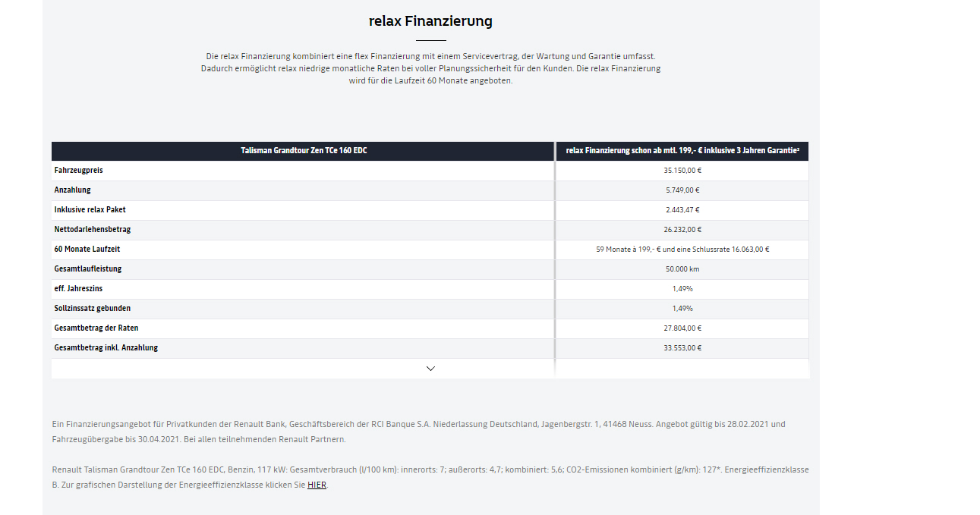Click the 5.749,00 € down payment value
Screen dimensions: 980x515
coord(682,190)
